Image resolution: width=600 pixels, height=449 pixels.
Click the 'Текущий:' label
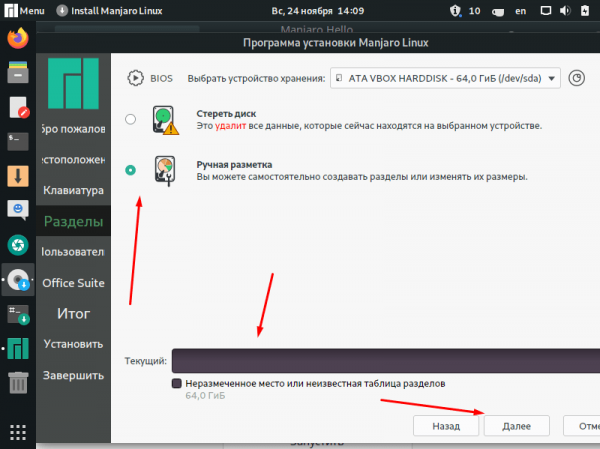coord(145,361)
